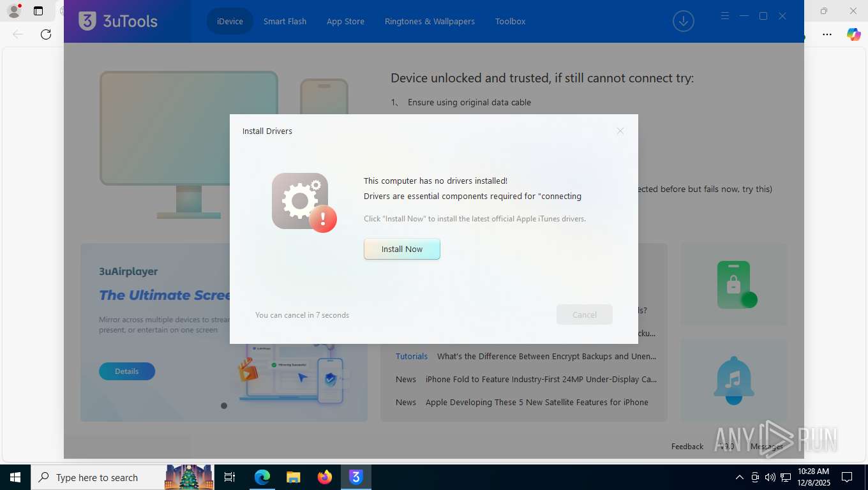This screenshot has width=868, height=490.
Task: Click the Cancel button in dialog
Action: pyautogui.click(x=585, y=315)
